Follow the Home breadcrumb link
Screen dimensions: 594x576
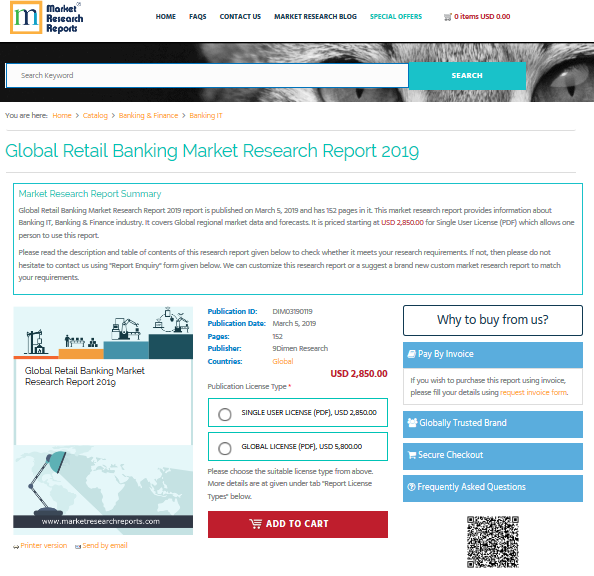coord(62,116)
